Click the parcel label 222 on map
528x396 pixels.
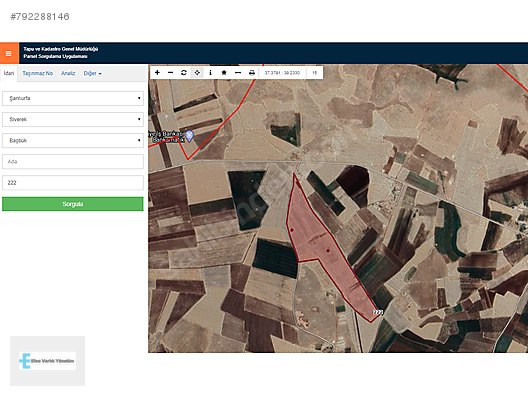[x=378, y=312]
